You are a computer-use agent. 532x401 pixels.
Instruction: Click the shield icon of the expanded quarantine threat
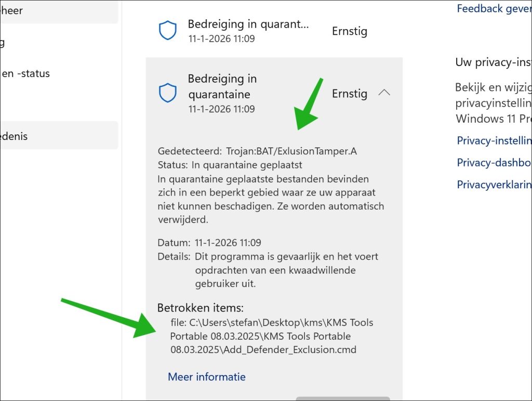[x=168, y=94]
